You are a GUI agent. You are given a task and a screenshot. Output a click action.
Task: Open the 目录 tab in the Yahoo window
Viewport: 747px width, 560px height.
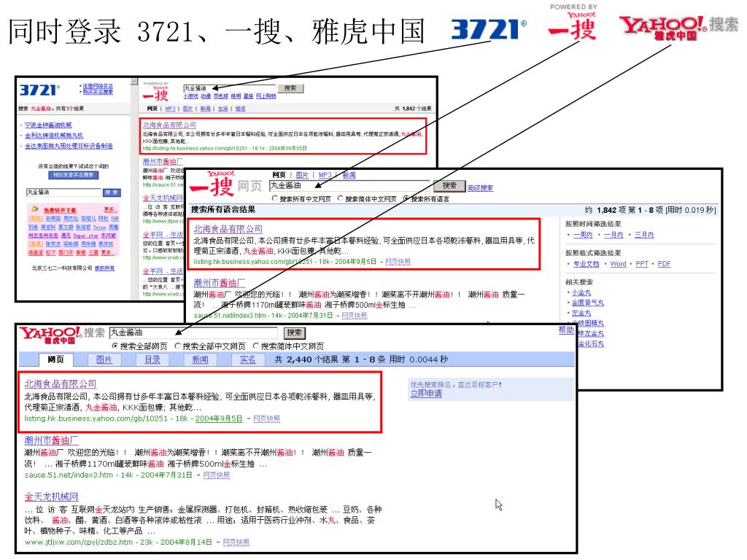pos(152,359)
